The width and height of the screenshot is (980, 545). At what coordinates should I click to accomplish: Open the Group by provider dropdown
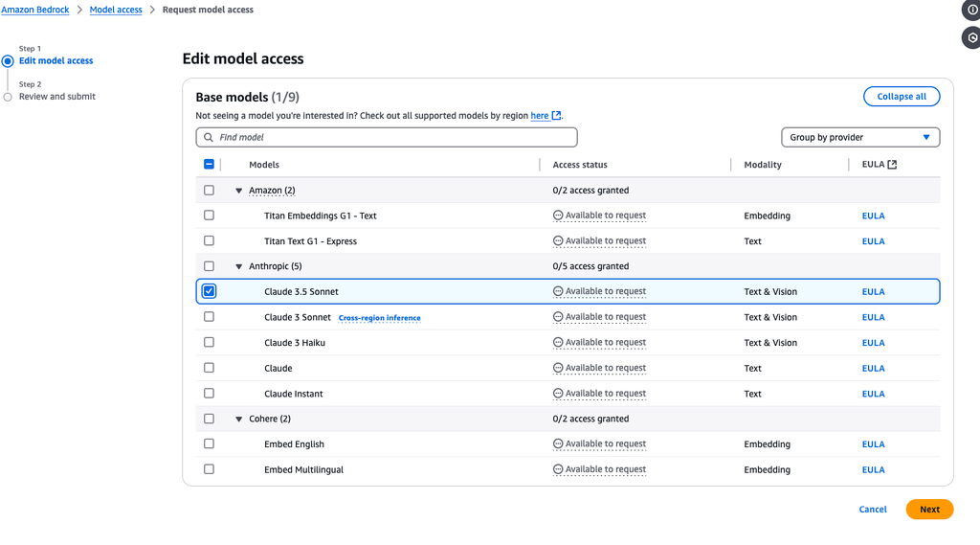860,137
